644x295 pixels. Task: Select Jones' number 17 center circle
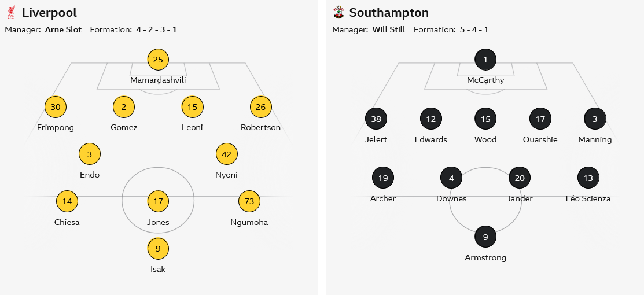pyautogui.click(x=158, y=201)
